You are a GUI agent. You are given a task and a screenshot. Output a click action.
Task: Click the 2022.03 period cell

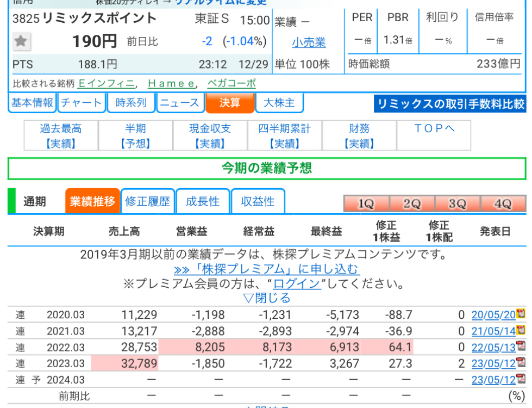pos(66,347)
